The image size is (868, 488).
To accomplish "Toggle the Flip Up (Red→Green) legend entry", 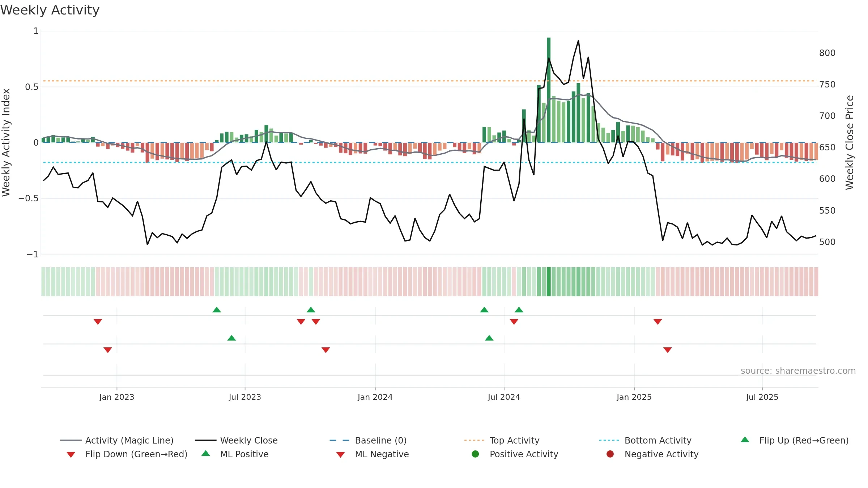I will tap(794, 440).
